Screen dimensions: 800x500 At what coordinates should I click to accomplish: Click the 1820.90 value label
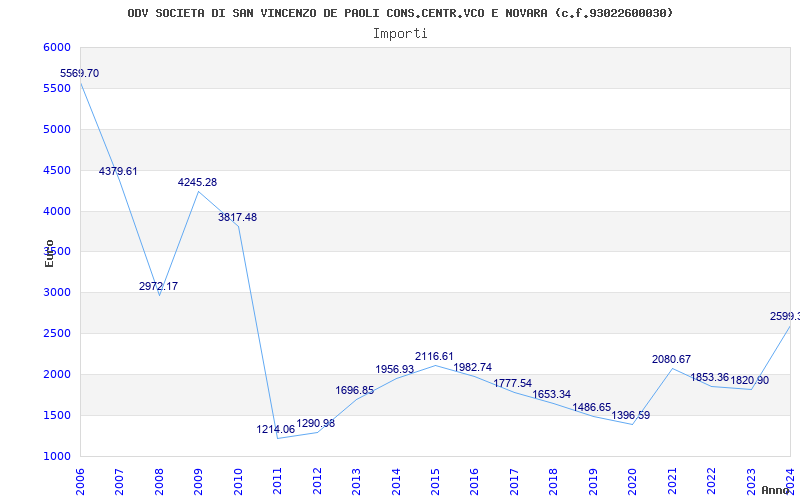tap(749, 381)
